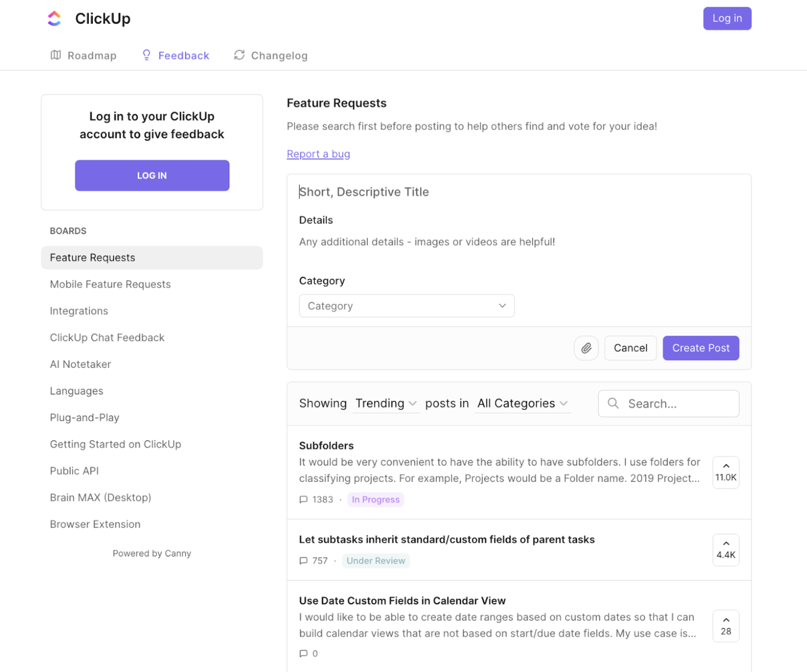Upvote the Subfolders post
The height and width of the screenshot is (672, 807).
coord(726,473)
